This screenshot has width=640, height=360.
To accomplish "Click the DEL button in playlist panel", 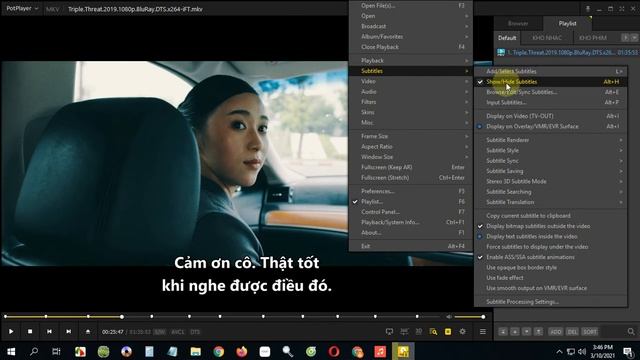I will coord(572,331).
